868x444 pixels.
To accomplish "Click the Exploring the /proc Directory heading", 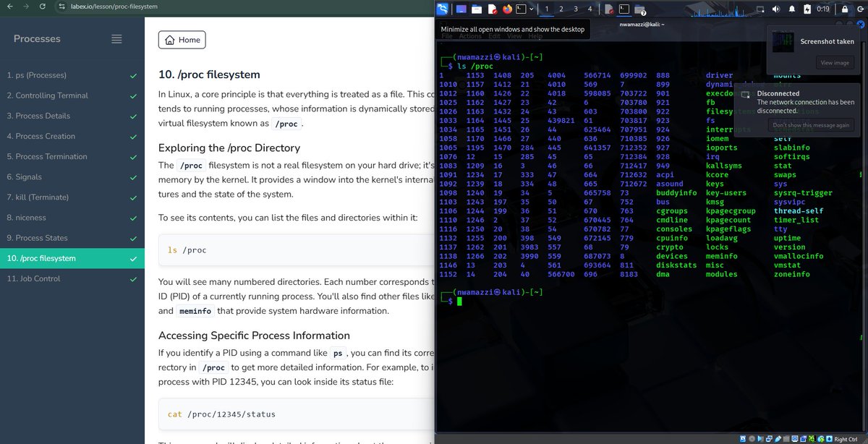I will coord(229,148).
